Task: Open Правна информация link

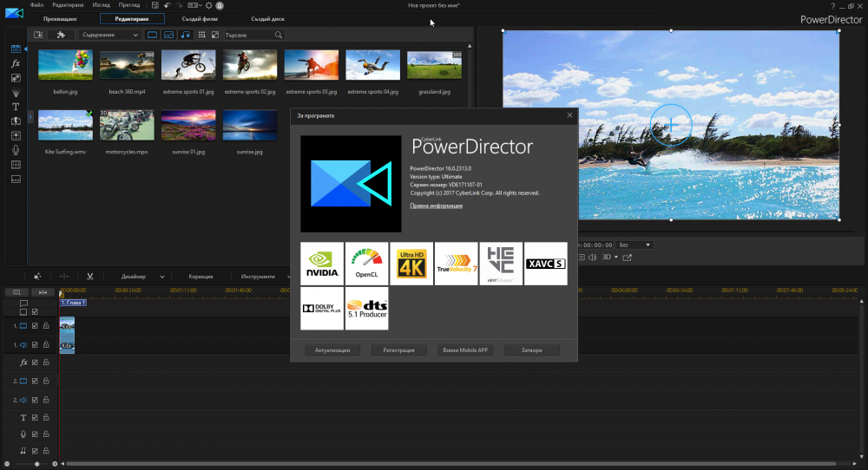Action: (x=437, y=206)
